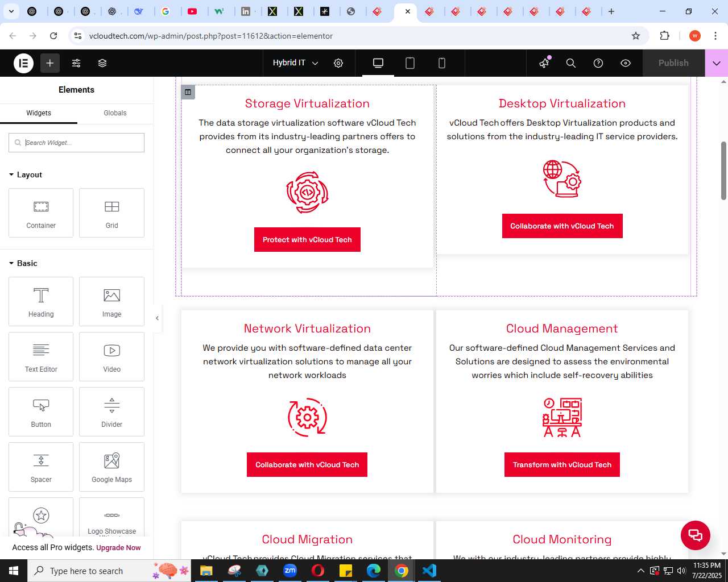Open the Help question mark icon
The image size is (728, 582).
(598, 63)
